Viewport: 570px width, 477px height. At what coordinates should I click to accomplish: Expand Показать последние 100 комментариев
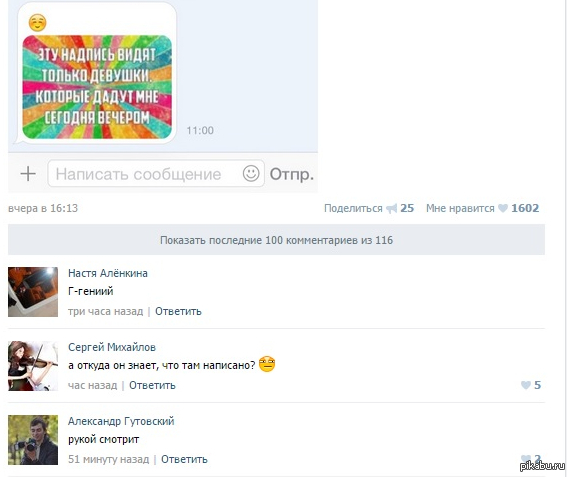(276, 240)
